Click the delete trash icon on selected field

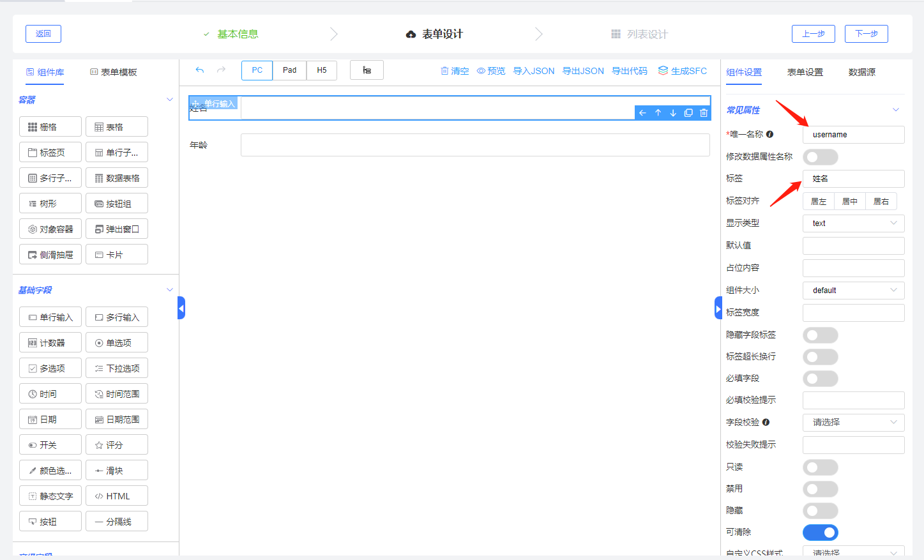click(704, 113)
